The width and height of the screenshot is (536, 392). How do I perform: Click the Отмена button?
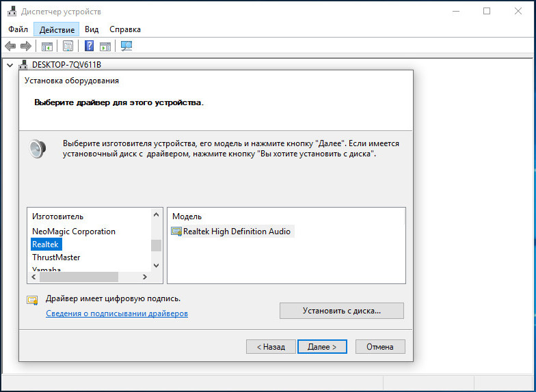click(380, 347)
